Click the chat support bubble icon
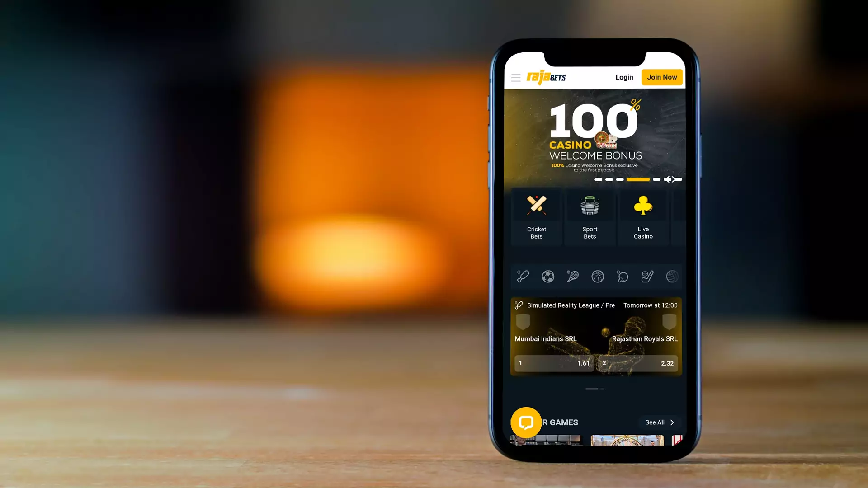This screenshot has width=868, height=488. pos(525,422)
